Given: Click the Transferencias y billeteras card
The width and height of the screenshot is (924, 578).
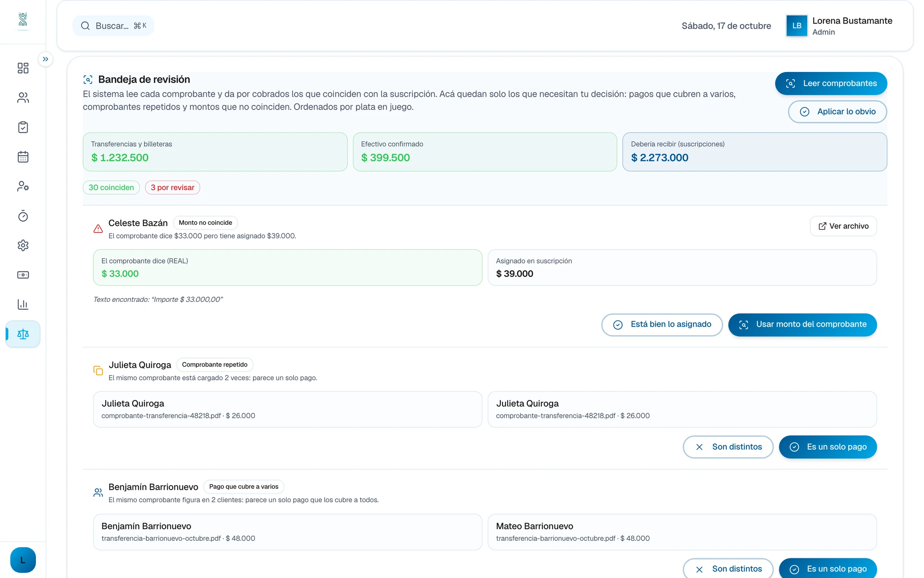Looking at the screenshot, I should coord(215,152).
